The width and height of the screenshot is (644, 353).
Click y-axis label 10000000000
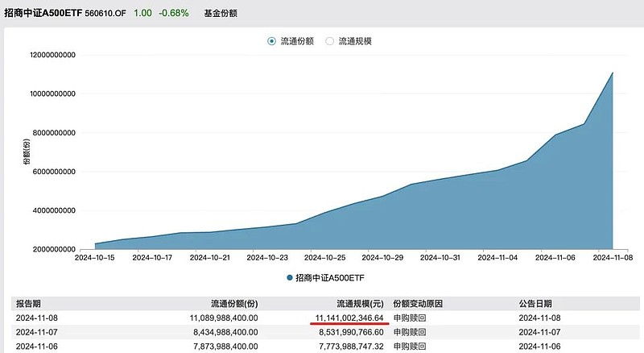point(52,93)
